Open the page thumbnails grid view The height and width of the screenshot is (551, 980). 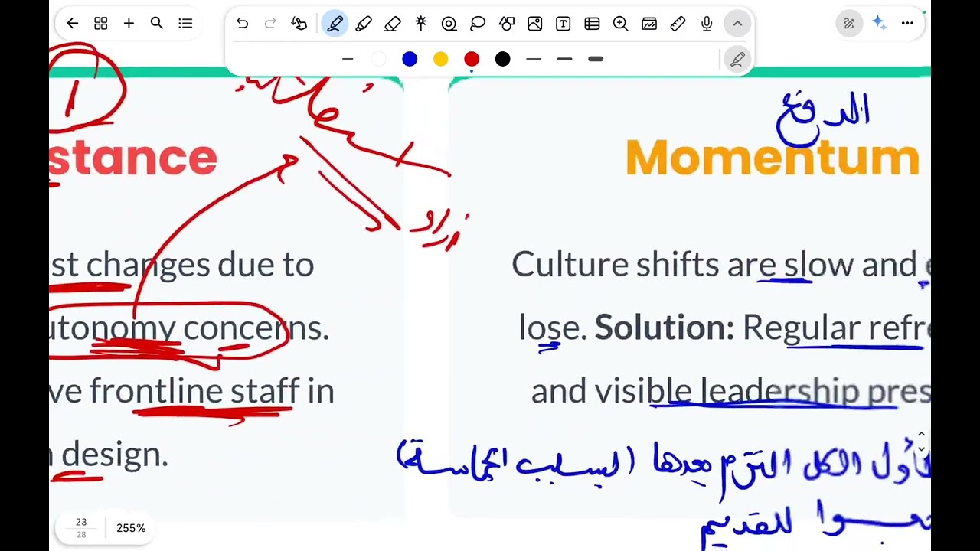point(100,24)
